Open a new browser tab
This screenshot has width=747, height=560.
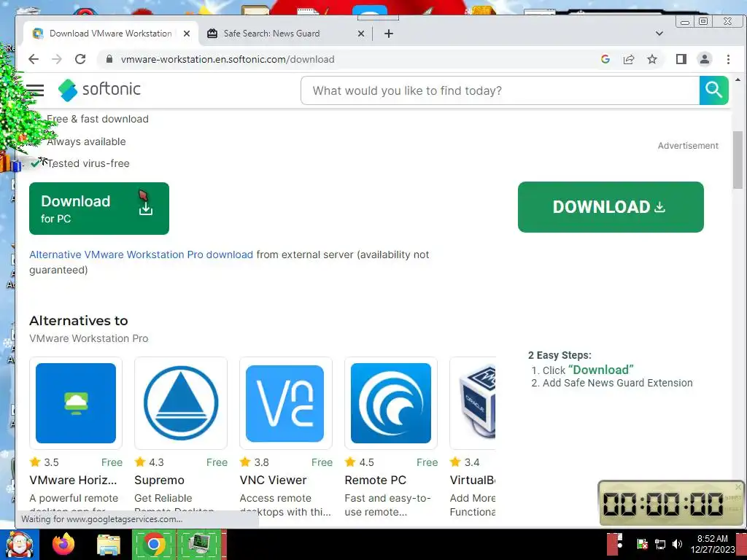tap(389, 34)
